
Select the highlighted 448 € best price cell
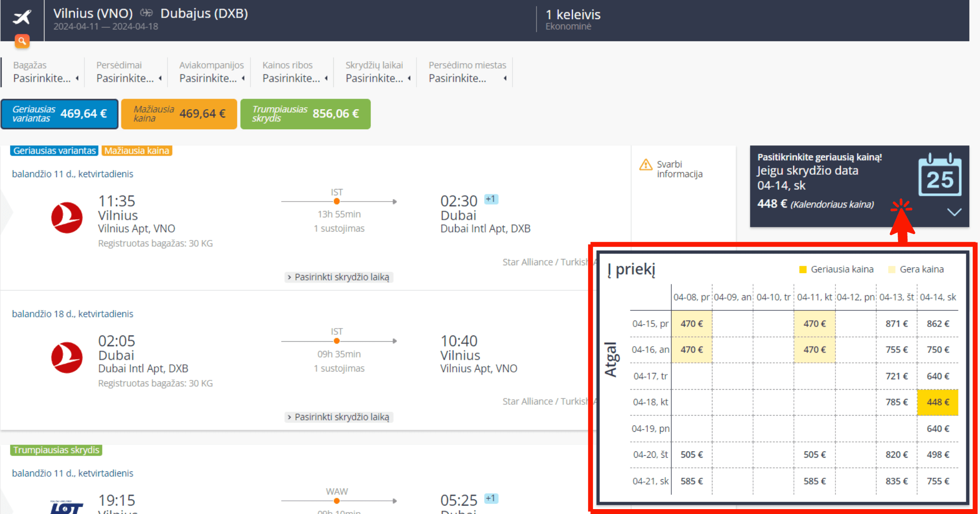pyautogui.click(x=937, y=402)
